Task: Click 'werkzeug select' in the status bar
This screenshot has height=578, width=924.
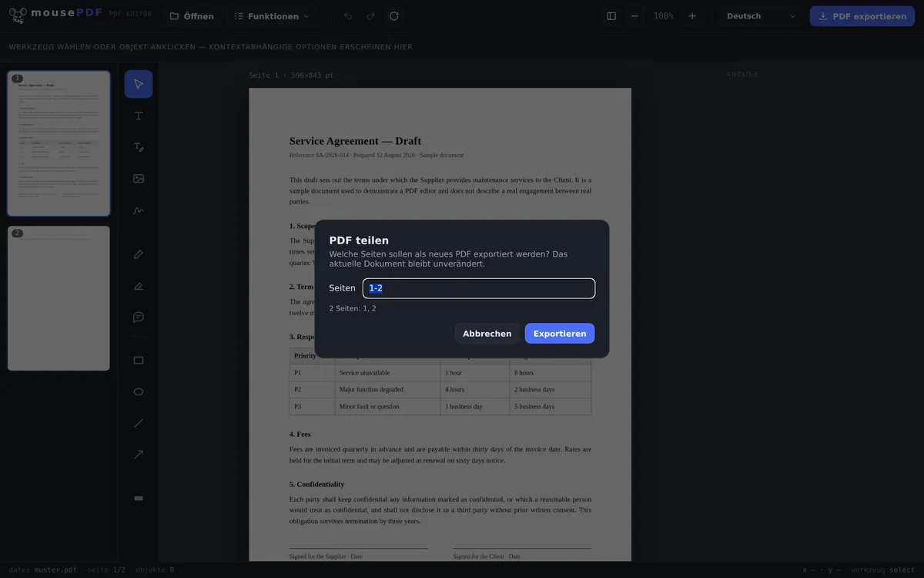Action: [x=882, y=570]
